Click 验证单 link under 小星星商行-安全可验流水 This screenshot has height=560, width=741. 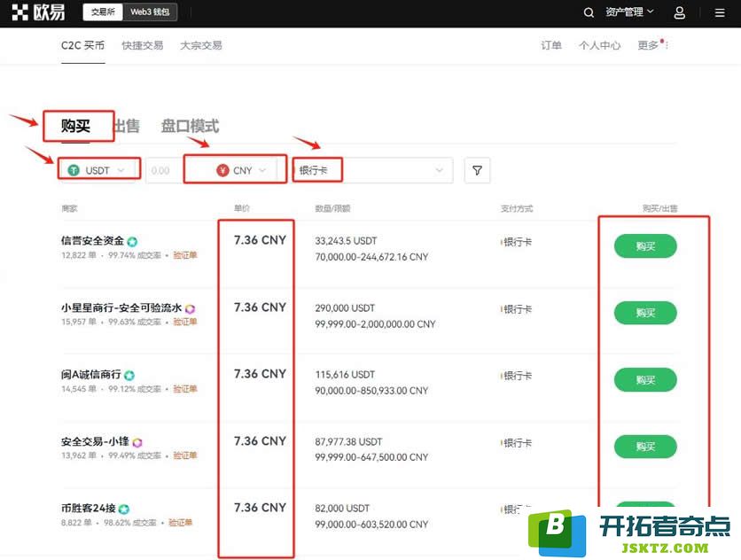click(x=184, y=322)
